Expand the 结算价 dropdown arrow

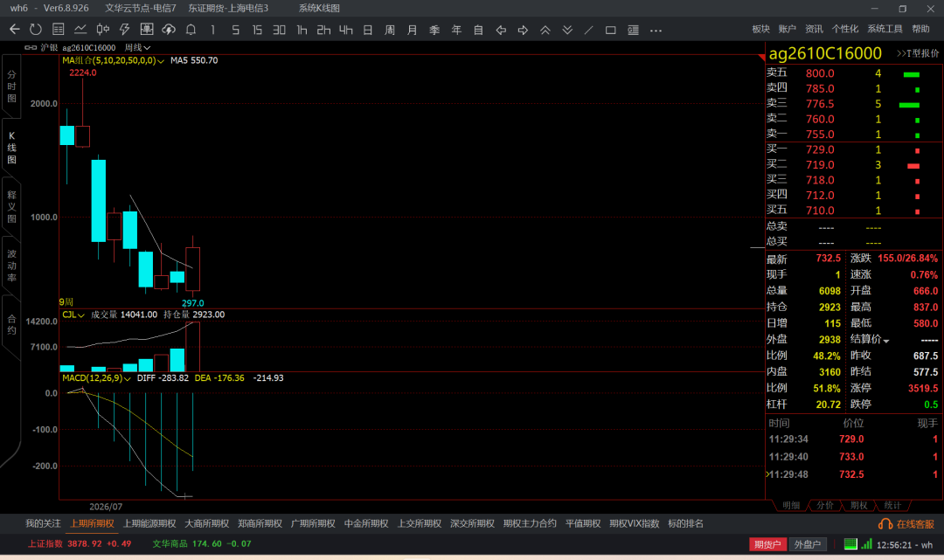885,341
